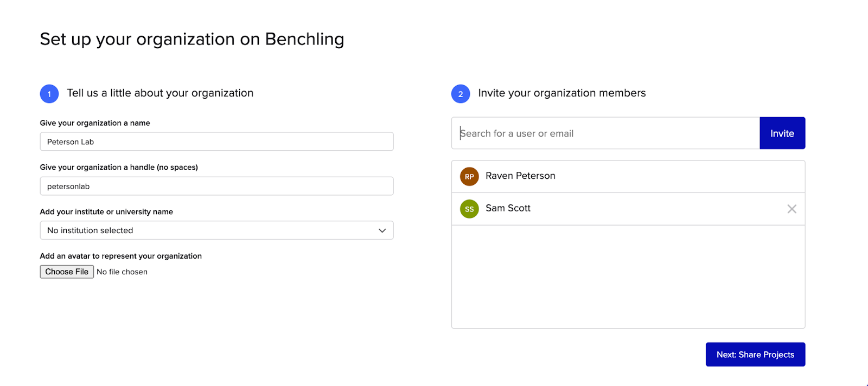The image size is (868, 386).
Task: Focus the 'Search for a user or email' box
Action: (x=605, y=133)
